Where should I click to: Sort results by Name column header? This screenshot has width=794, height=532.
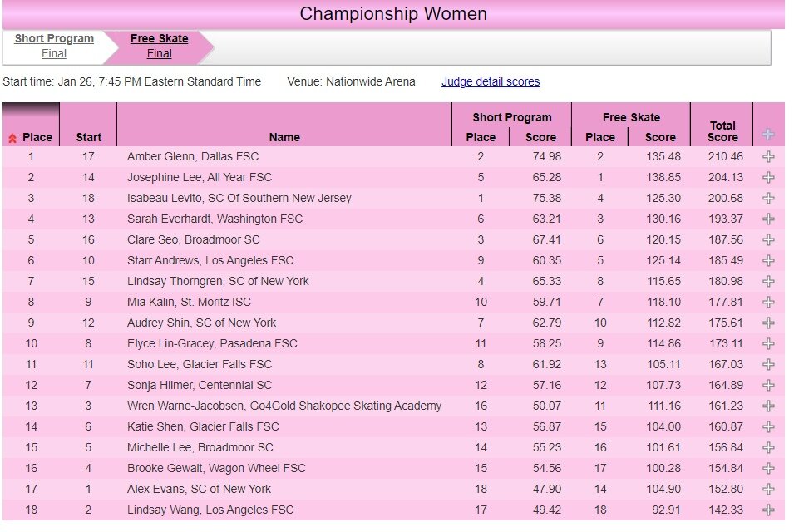[x=284, y=137]
